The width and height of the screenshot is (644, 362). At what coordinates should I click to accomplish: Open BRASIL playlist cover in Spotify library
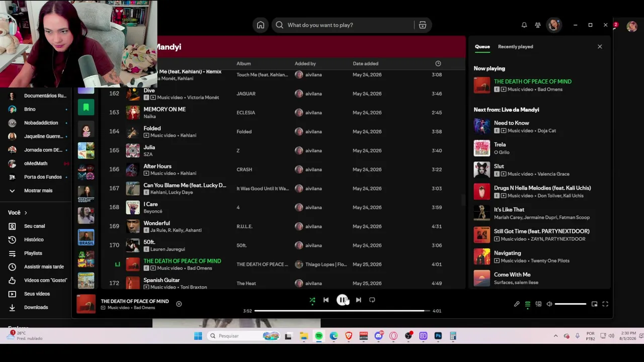click(x=86, y=238)
